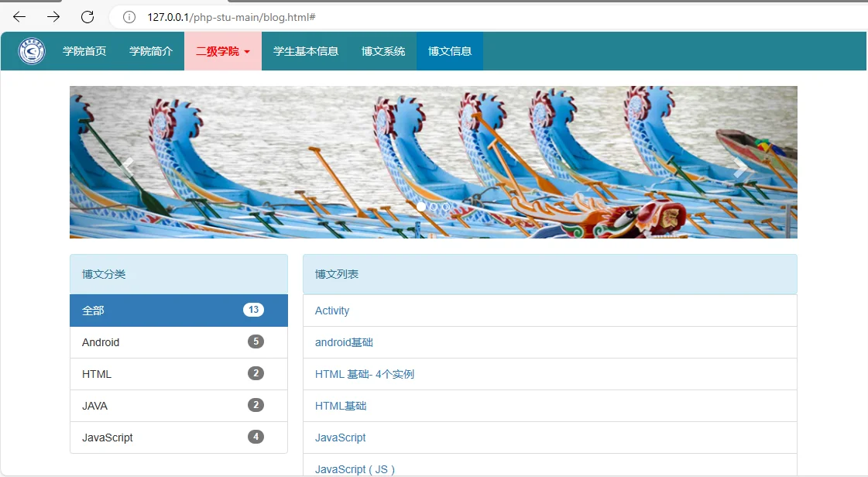Image resolution: width=868 pixels, height=477 pixels.
Task: Click the browser forward arrow
Action: coord(51,15)
